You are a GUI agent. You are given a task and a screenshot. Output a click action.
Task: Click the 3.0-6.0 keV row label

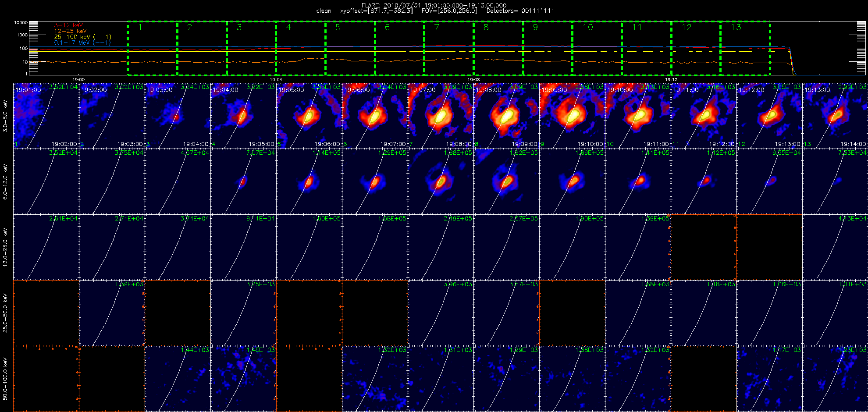(x=5, y=116)
